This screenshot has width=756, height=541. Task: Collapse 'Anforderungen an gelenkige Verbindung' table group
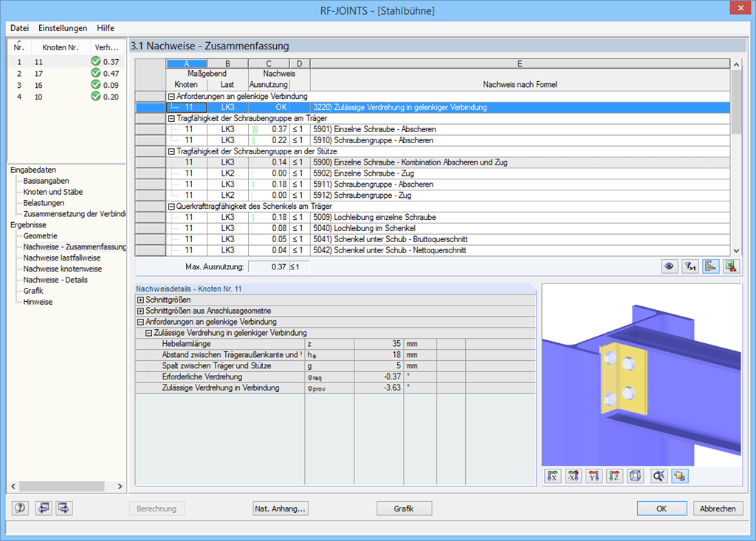pos(171,97)
